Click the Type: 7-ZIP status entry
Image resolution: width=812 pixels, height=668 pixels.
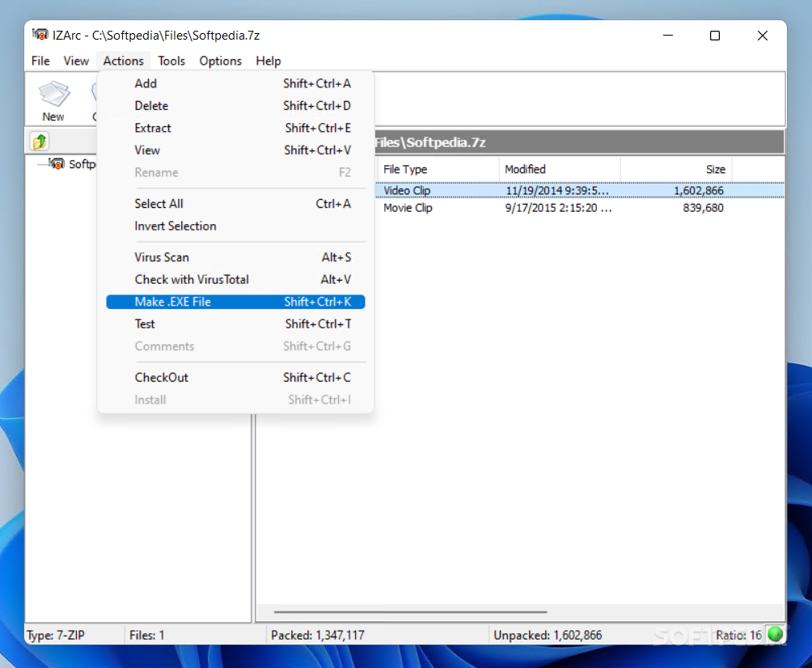(56, 635)
